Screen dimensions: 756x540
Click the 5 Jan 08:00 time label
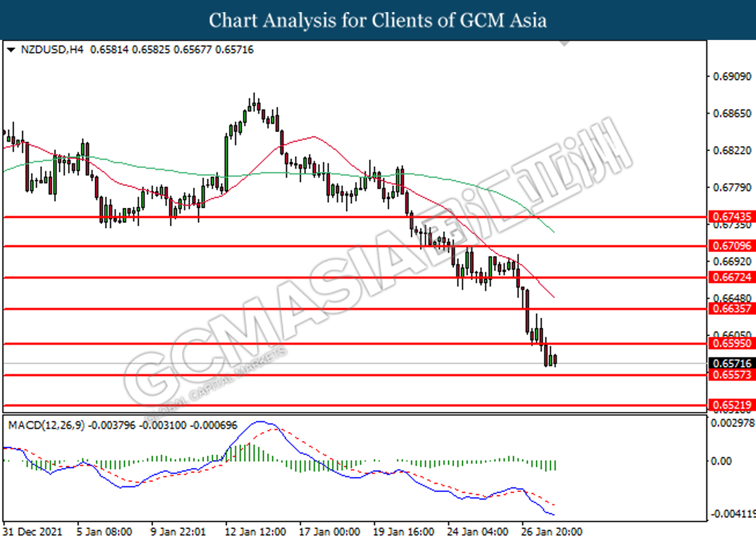pos(104,532)
